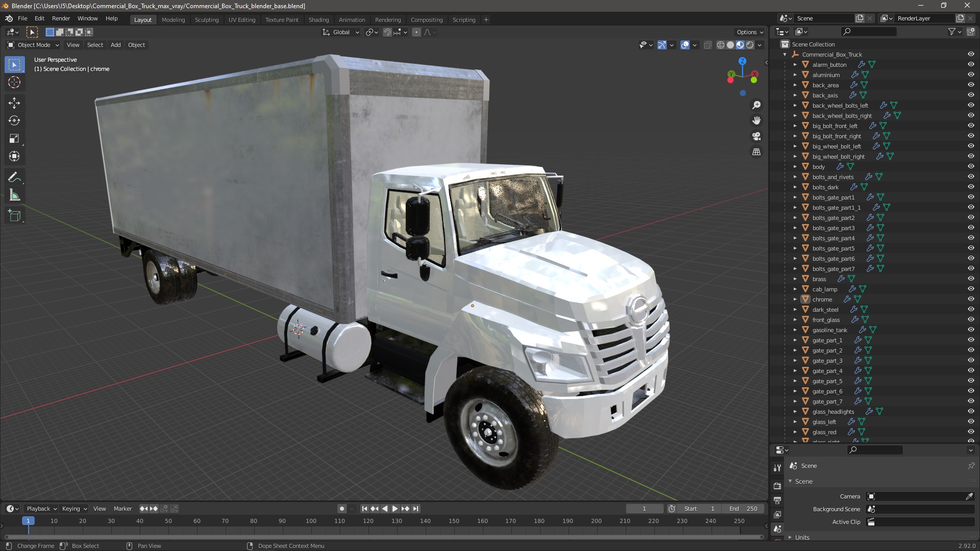Collapse the Commercial_Box_Truck collection
980x551 pixels.
[785, 55]
